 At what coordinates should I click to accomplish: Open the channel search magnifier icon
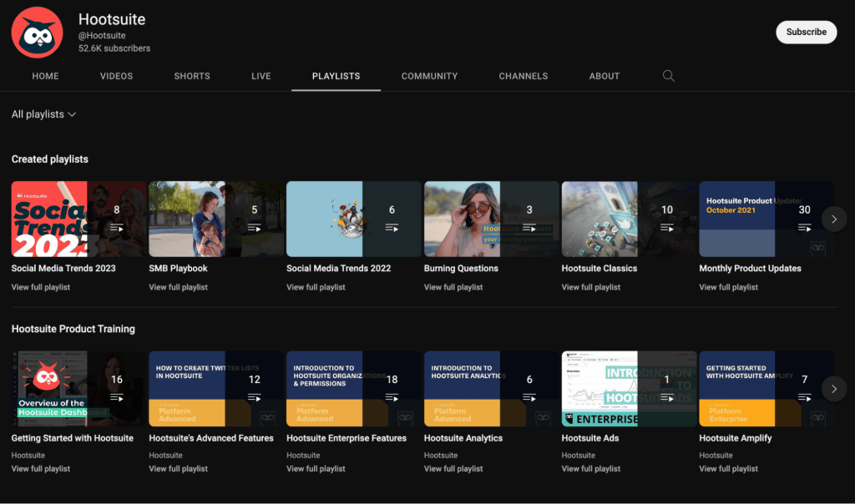[669, 76]
